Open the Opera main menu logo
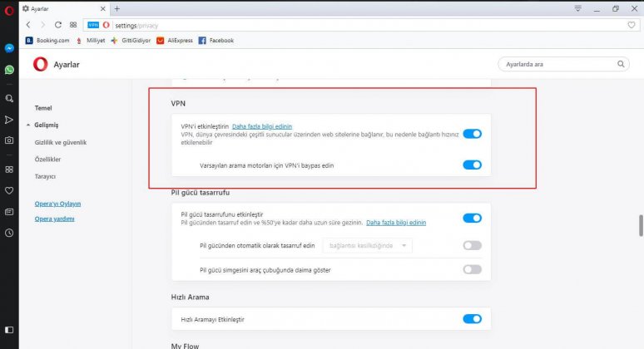 tap(9, 10)
